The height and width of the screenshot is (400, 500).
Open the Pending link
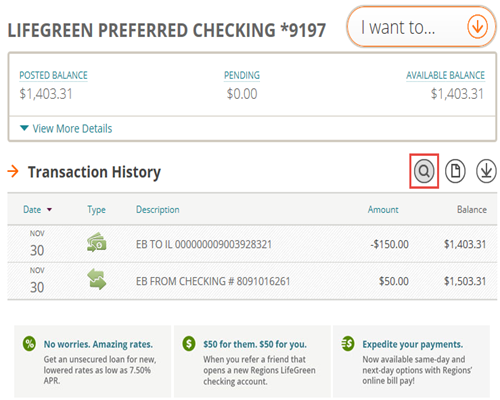click(x=242, y=75)
